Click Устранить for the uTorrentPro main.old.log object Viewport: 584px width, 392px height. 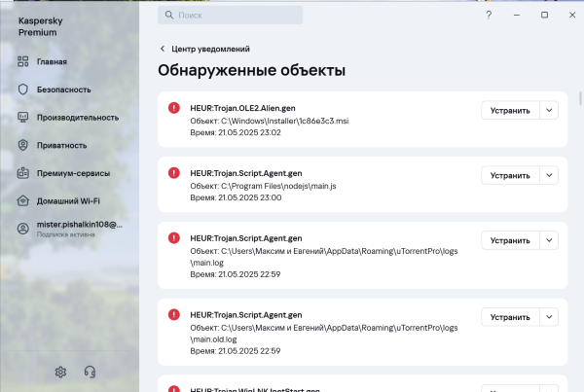coord(510,317)
